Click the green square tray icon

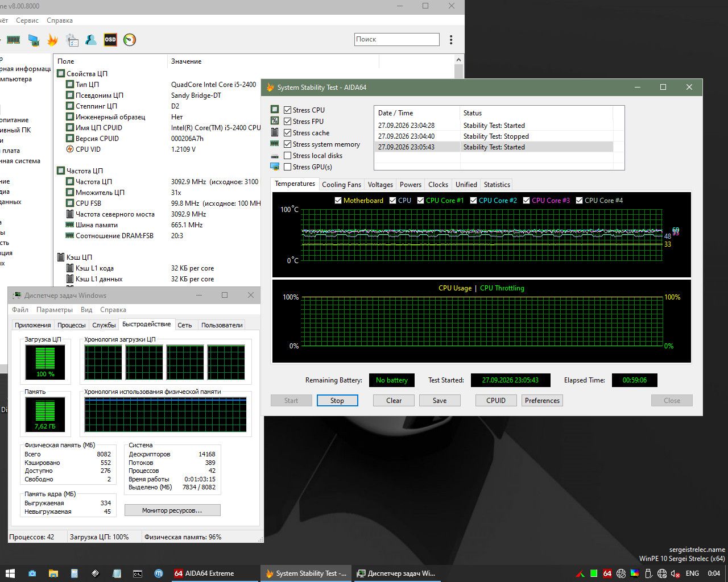(594, 573)
